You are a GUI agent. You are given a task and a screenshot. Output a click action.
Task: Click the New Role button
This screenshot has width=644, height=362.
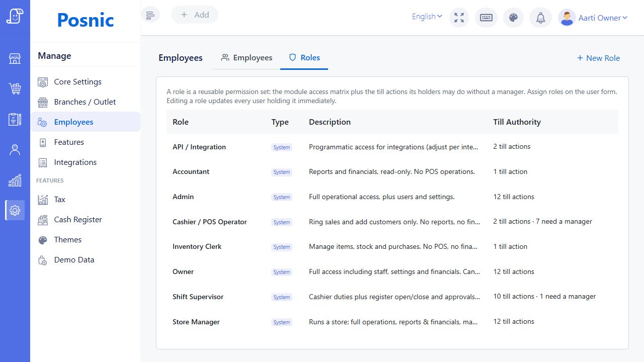point(598,58)
